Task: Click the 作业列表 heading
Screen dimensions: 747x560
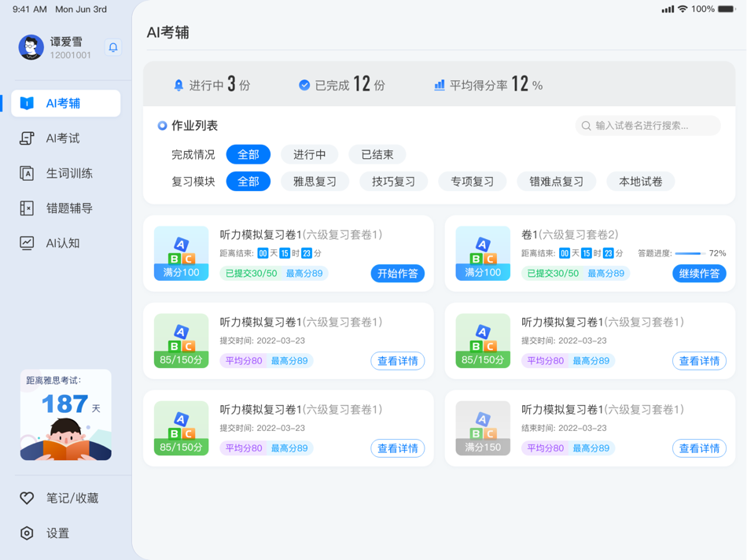Action: click(194, 126)
